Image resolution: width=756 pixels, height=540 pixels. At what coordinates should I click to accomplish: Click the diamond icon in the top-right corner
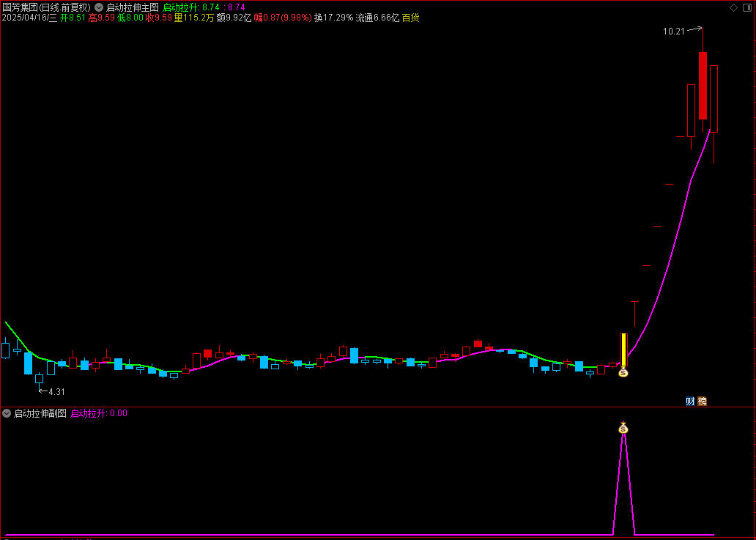pos(733,7)
